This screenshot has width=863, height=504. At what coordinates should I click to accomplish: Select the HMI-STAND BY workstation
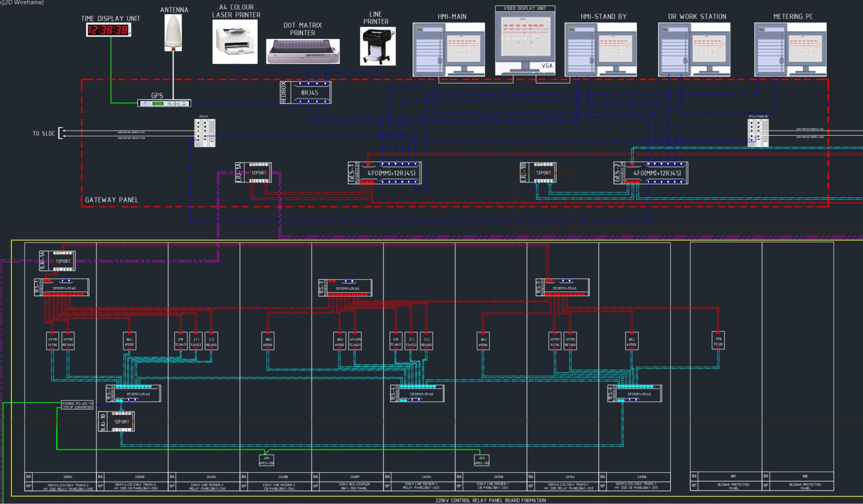(x=600, y=49)
